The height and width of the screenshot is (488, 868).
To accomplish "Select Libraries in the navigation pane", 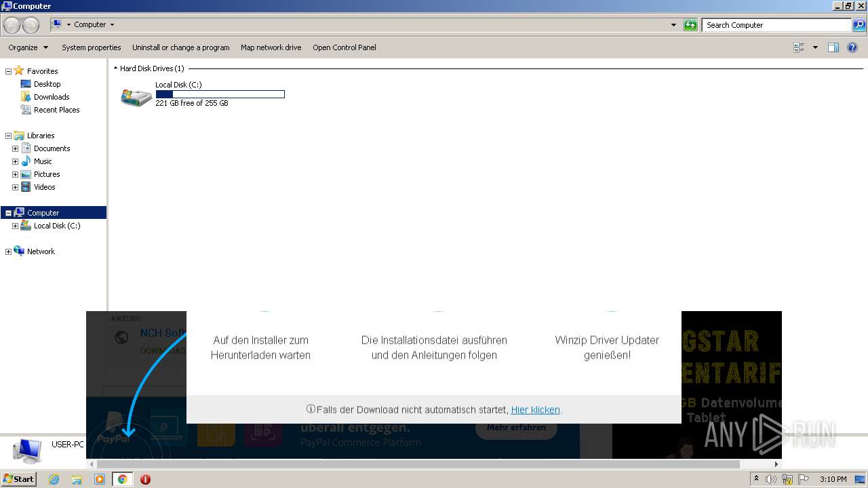I will 41,136.
